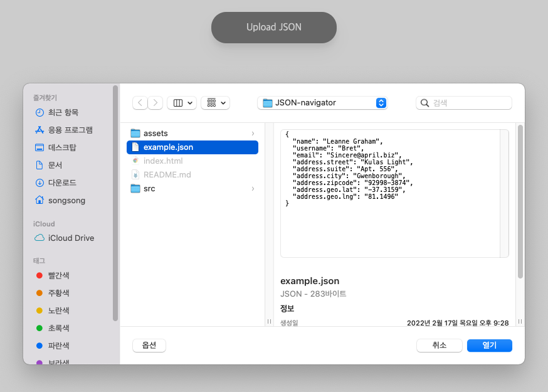Click the back navigation arrow

coord(140,102)
